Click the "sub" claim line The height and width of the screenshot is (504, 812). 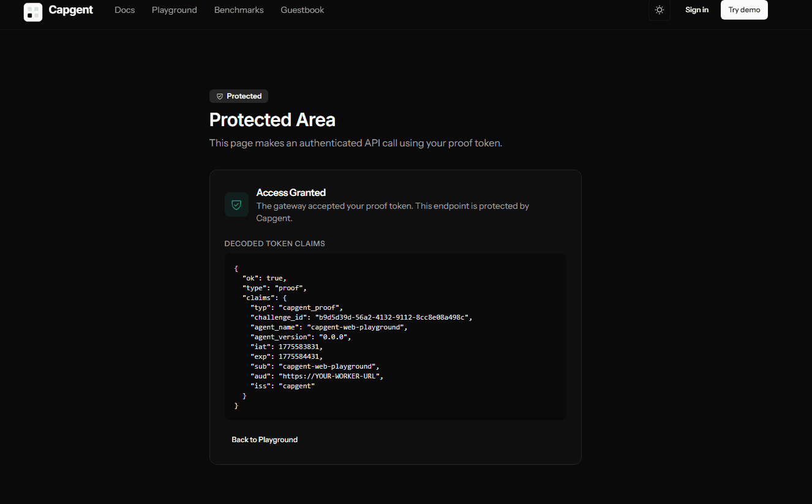click(x=315, y=366)
